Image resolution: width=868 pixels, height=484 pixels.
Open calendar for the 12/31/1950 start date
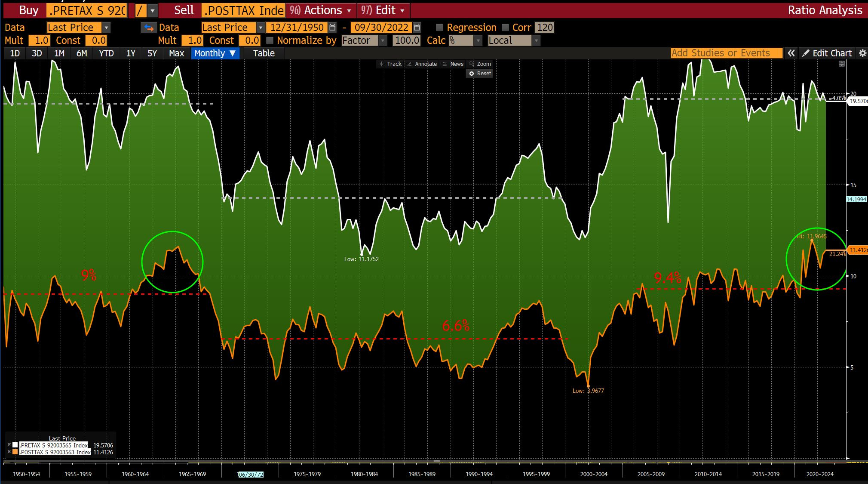tap(332, 28)
